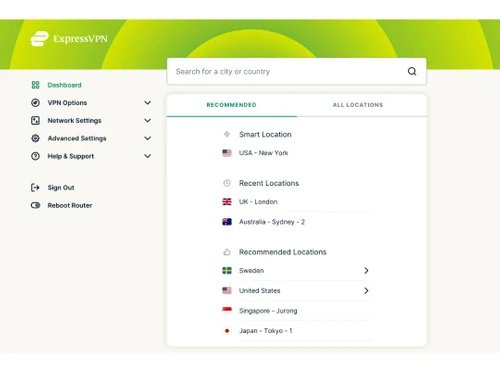
Task: Connect to USA - New York
Action: (263, 153)
